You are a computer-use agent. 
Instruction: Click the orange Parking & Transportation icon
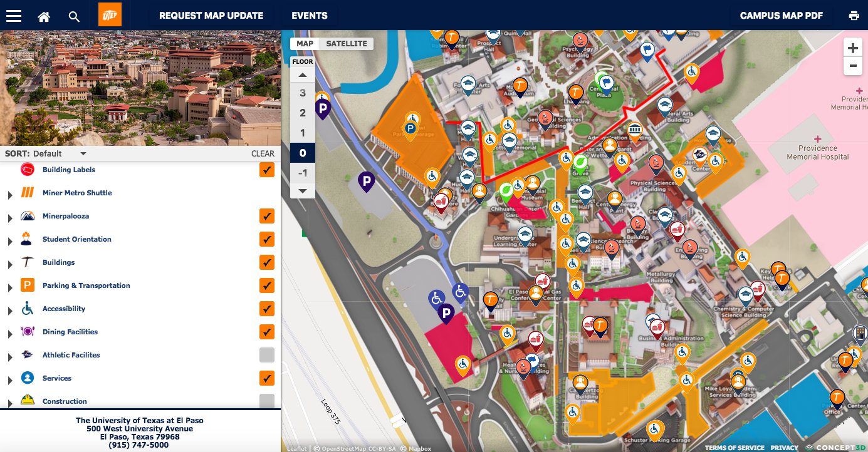pyautogui.click(x=27, y=285)
